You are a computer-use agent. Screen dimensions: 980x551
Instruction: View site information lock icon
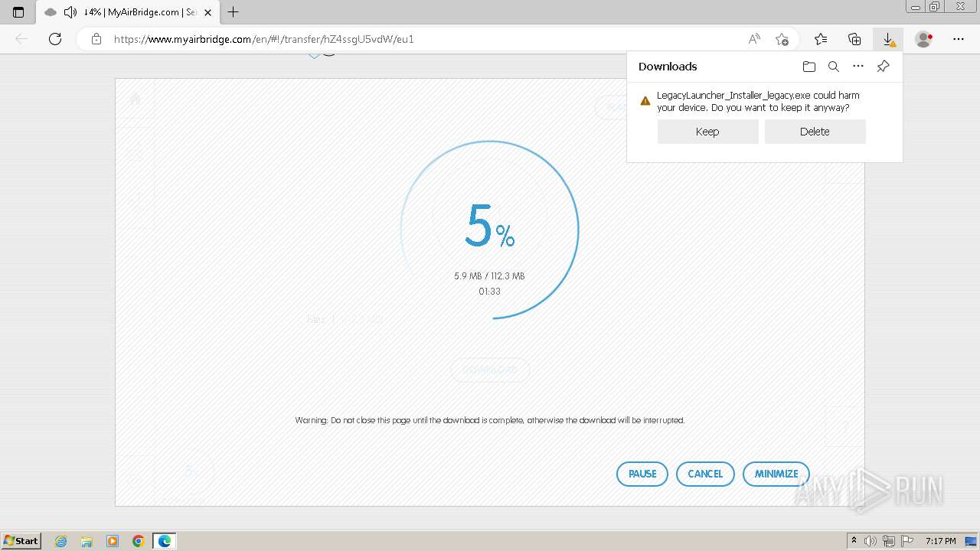tap(96, 39)
